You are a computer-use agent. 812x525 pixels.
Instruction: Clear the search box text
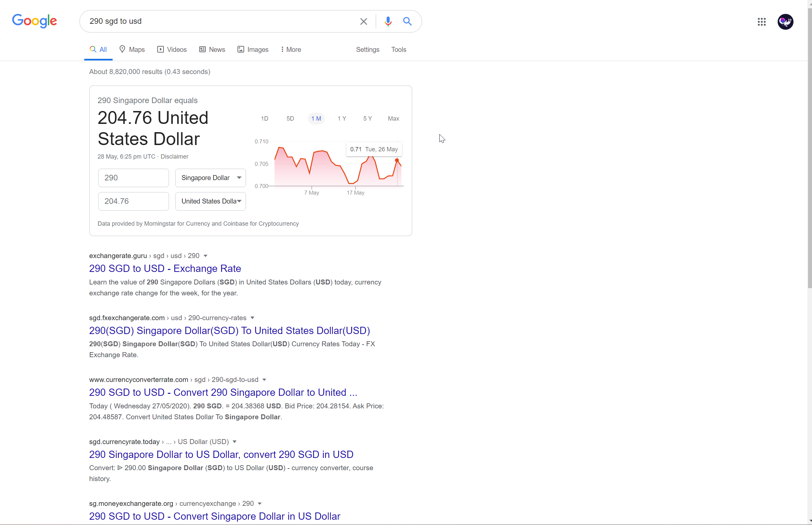[x=363, y=21]
